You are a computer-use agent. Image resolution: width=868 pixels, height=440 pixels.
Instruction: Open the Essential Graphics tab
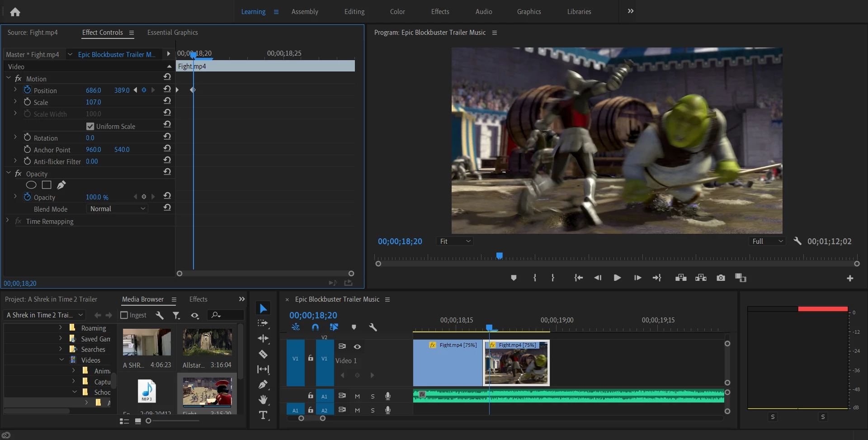pos(172,33)
